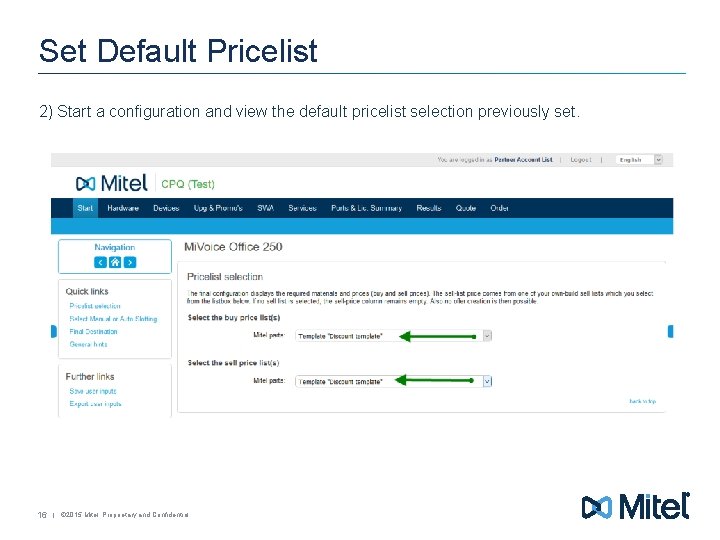The image size is (720, 540).
Task: Switch to the Order tab
Action: (x=499, y=208)
